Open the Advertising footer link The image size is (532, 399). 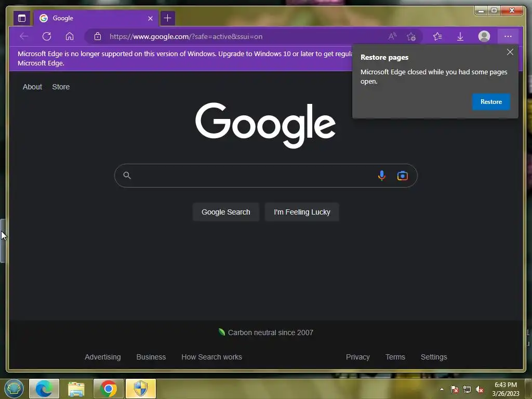pyautogui.click(x=103, y=357)
